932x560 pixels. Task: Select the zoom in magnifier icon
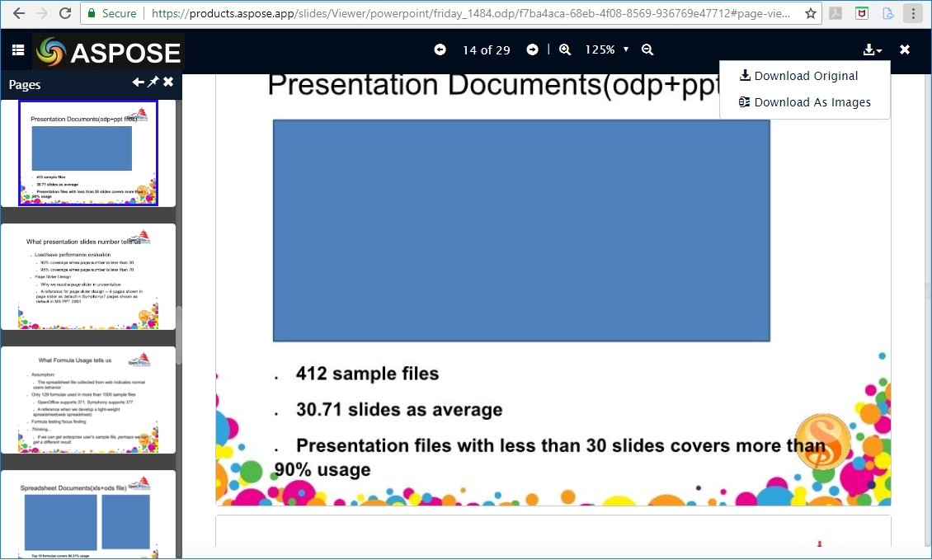coord(565,49)
